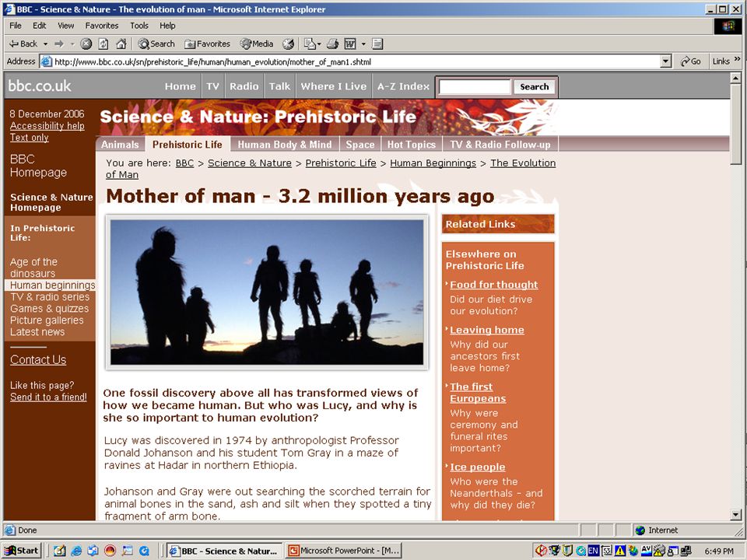Switch to the Human Body & Mind tab
The height and width of the screenshot is (560, 747).
[285, 145]
